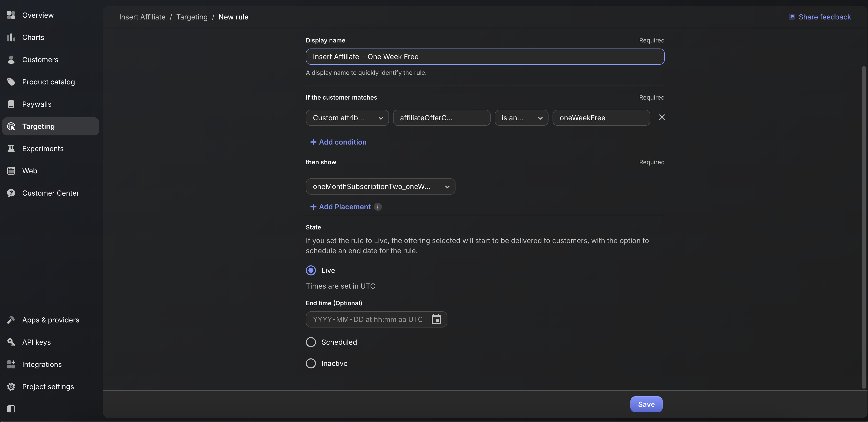The image size is (868, 422).
Task: Open Customer Center in the sidebar
Action: pos(51,193)
